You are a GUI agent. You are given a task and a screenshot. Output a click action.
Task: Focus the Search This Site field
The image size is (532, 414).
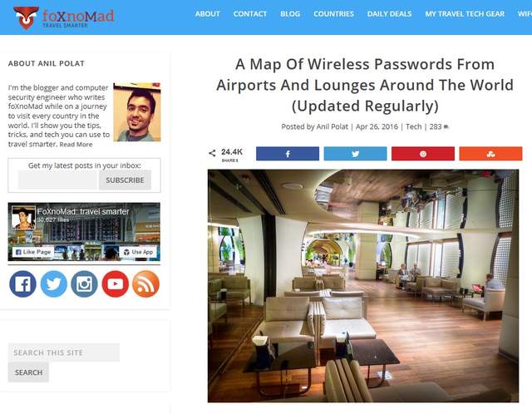click(x=64, y=352)
